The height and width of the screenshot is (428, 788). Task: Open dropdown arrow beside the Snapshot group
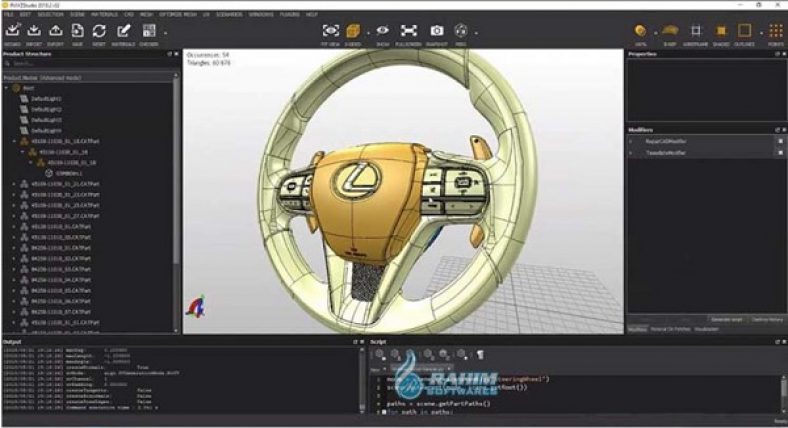476,33
